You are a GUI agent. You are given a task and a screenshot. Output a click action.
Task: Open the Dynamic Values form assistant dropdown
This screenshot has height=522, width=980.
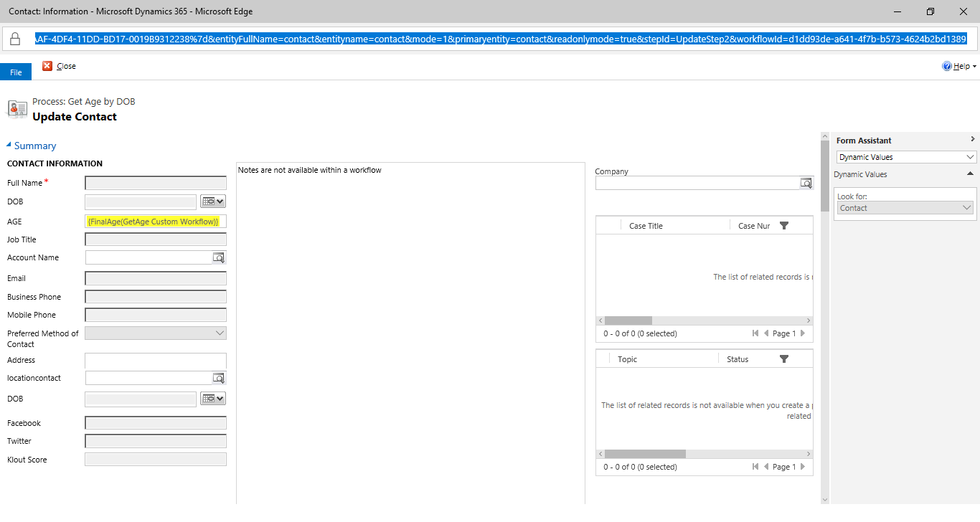click(907, 157)
